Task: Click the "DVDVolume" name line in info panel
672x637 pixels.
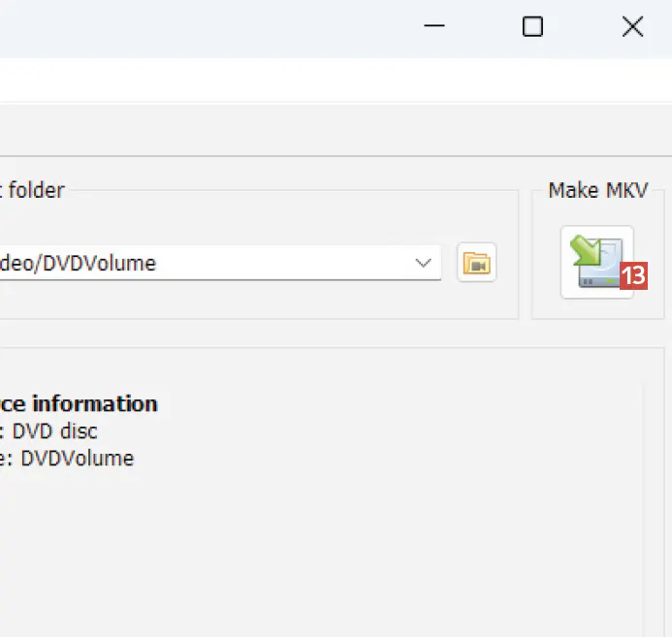Action: pyautogui.click(x=78, y=459)
